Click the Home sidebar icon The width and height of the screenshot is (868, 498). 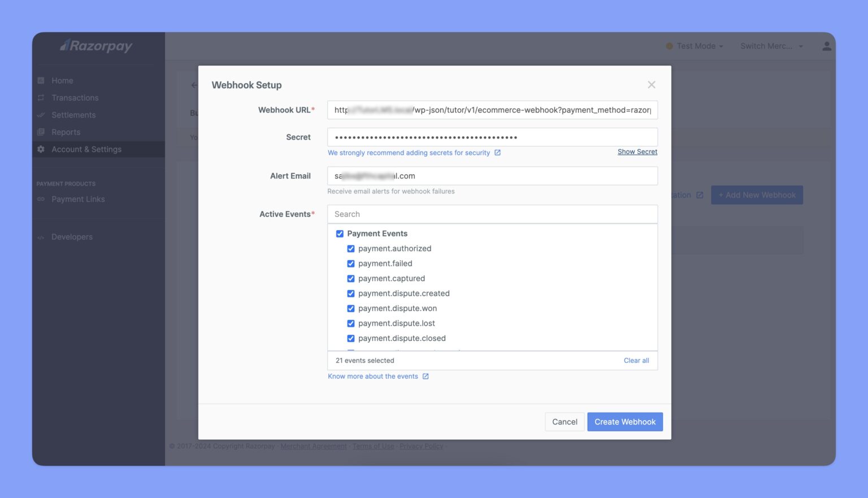(41, 81)
